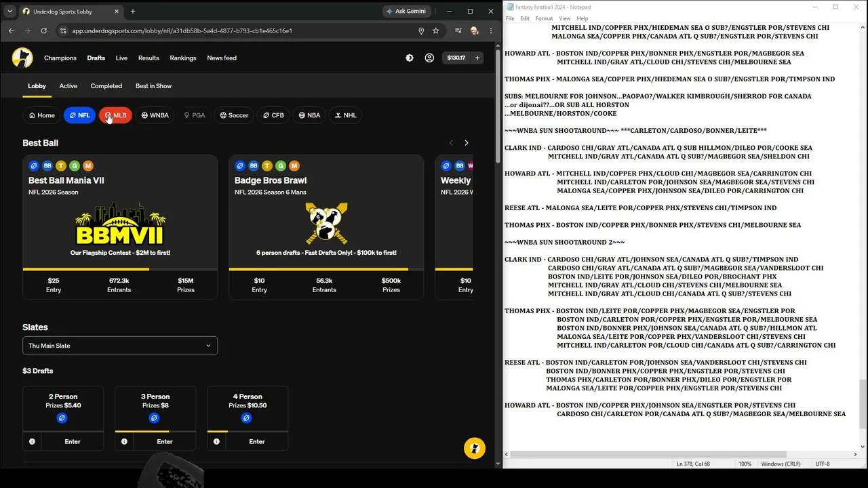Open the Best Ball Mania VII contest card
The width and height of the screenshot is (868, 488).
pos(120,227)
